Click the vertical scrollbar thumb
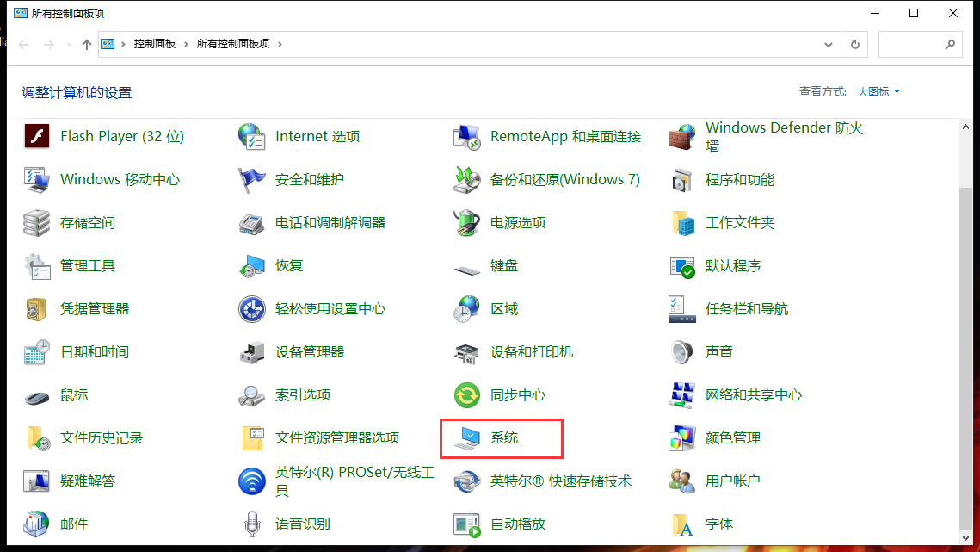Screen dimensions: 980x552 click(x=965, y=357)
